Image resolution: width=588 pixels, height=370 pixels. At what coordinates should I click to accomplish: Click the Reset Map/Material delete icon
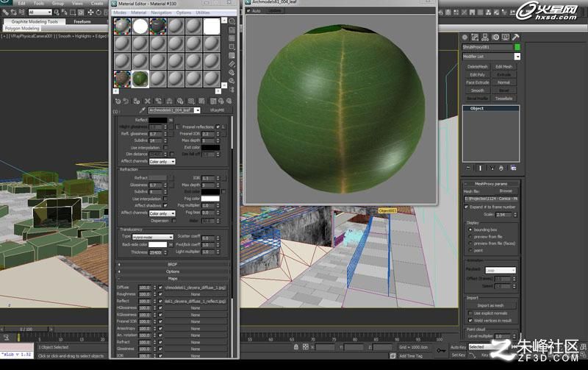[x=148, y=102]
